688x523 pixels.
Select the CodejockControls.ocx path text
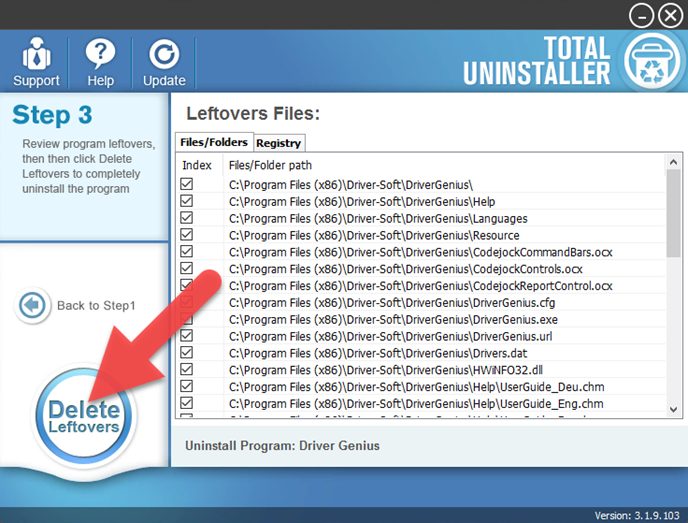[406, 269]
